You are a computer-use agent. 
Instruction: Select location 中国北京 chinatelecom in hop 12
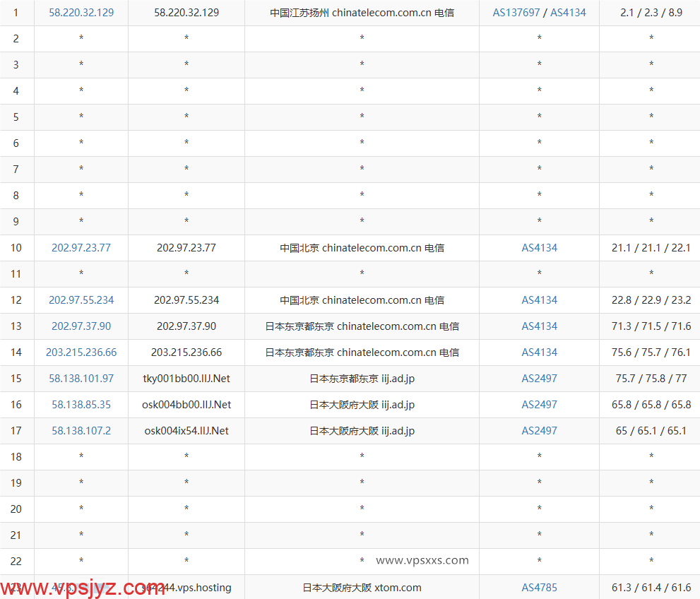pyautogui.click(x=362, y=300)
